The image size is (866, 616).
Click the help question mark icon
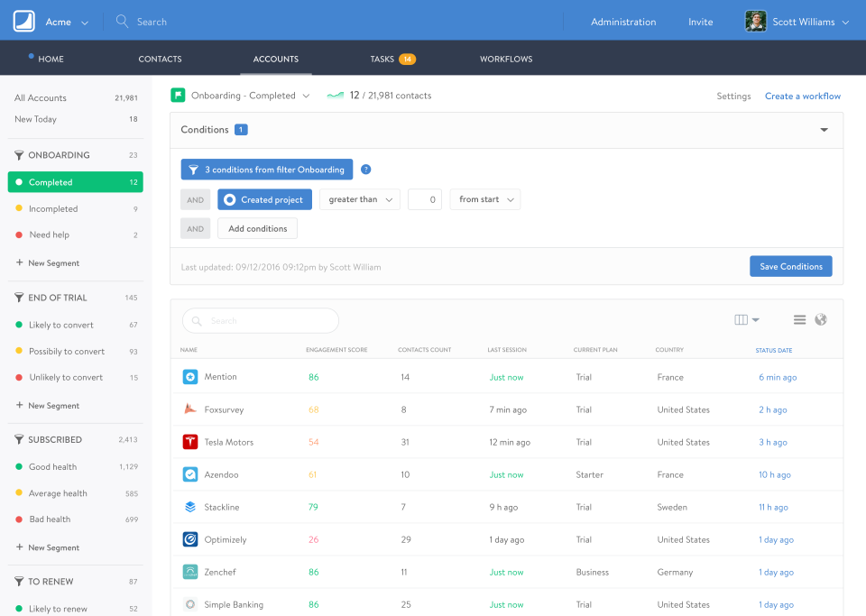coord(365,170)
